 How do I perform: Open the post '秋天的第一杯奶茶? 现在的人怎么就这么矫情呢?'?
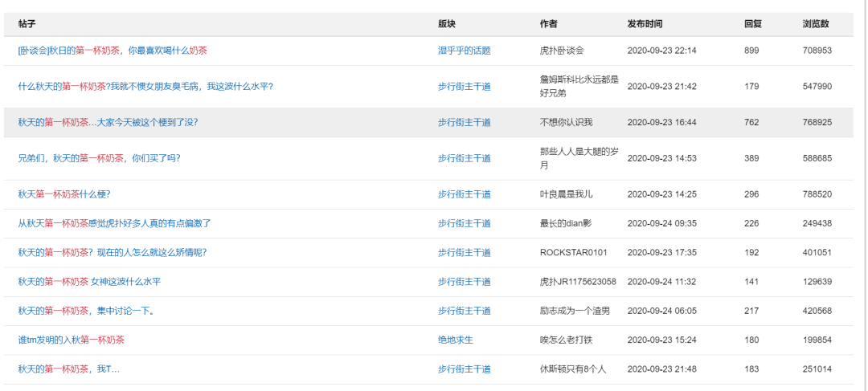coord(112,252)
